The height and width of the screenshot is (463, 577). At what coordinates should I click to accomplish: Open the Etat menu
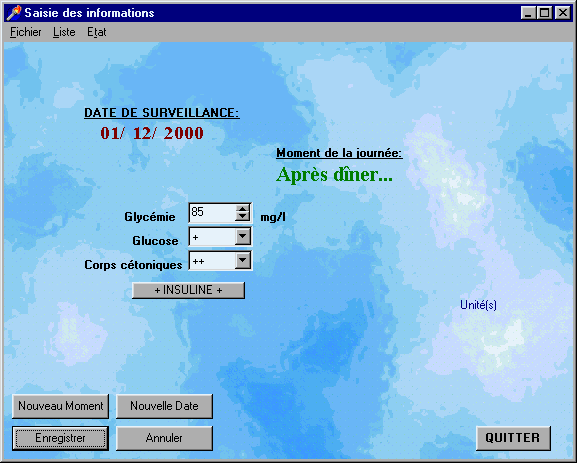point(96,32)
